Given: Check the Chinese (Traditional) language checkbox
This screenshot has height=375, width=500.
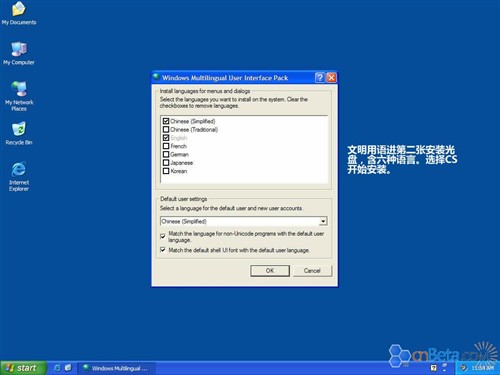Looking at the screenshot, I should pyautogui.click(x=166, y=129).
